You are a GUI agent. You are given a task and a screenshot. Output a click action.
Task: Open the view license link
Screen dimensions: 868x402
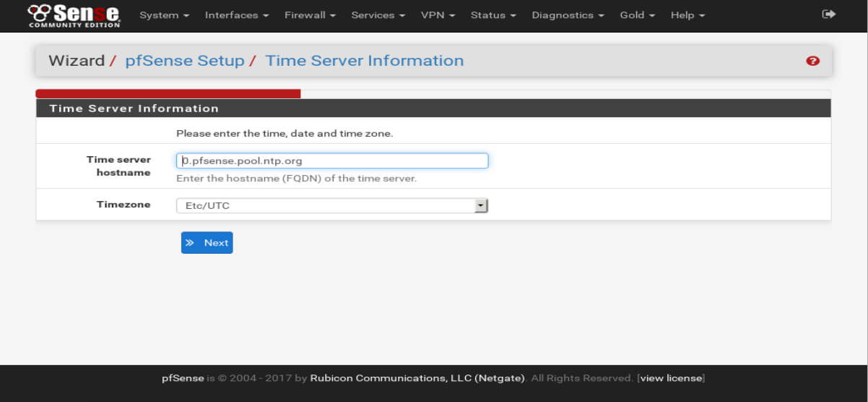671,378
